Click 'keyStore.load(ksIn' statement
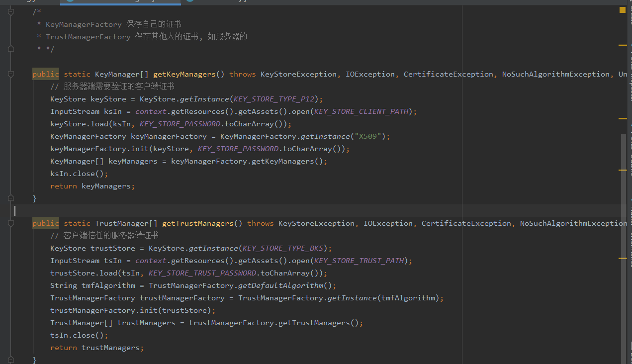632x364 pixels. click(x=171, y=124)
